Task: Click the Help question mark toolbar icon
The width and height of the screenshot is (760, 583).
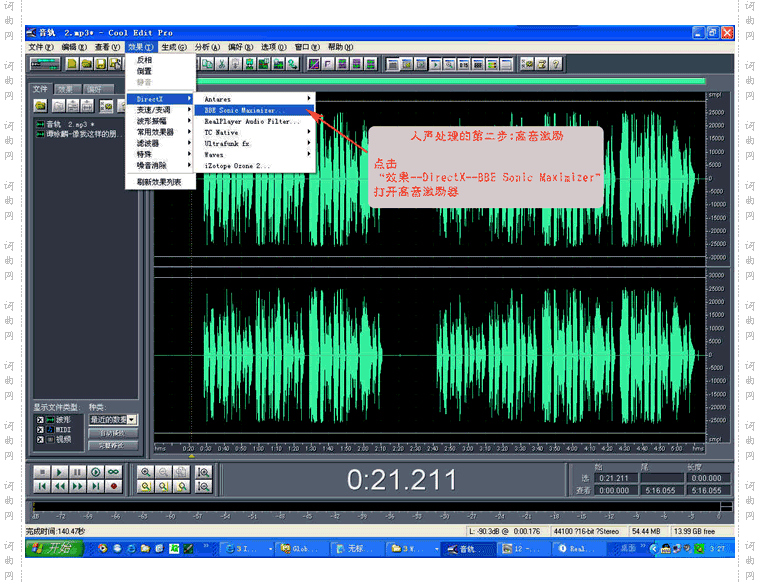Action: [556, 64]
